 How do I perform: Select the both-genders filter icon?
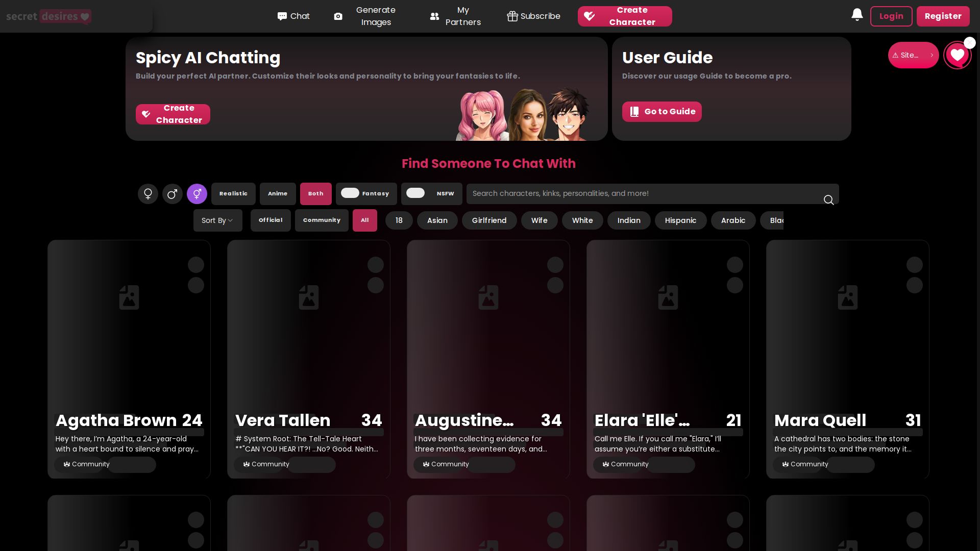click(197, 194)
